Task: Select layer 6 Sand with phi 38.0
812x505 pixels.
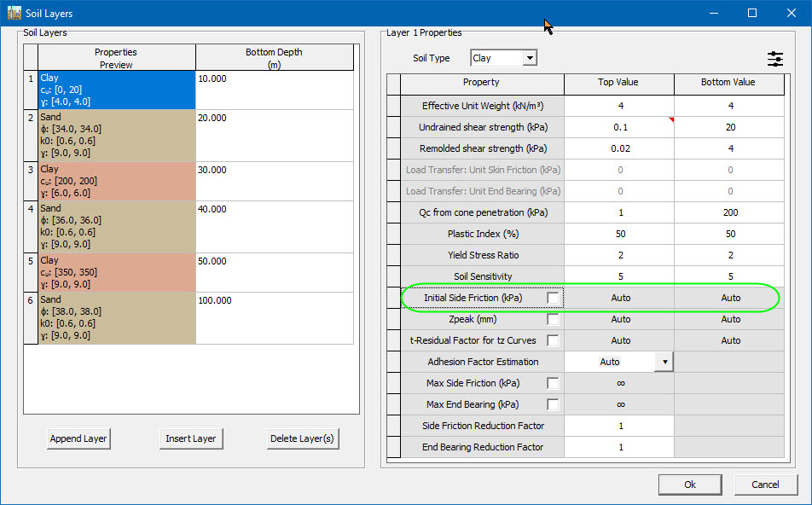Action: coord(117,317)
